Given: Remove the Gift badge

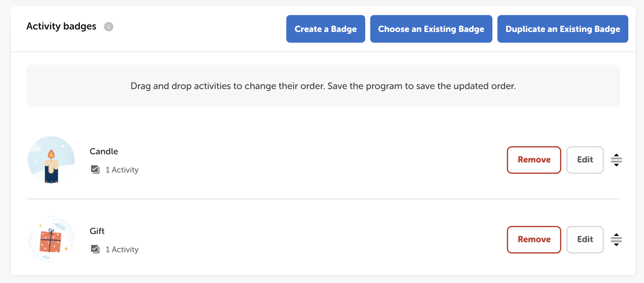Looking at the screenshot, I should [534, 240].
